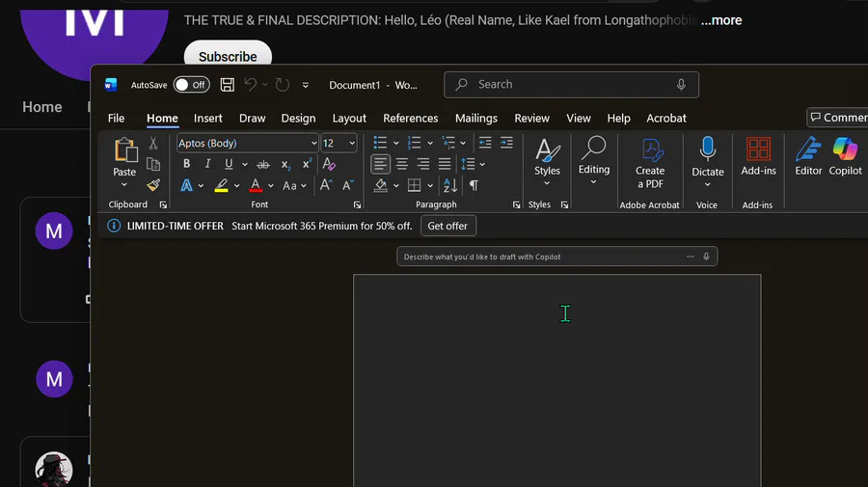Open the Editor pane
Image resolution: width=868 pixels, height=487 pixels.
coord(808,157)
